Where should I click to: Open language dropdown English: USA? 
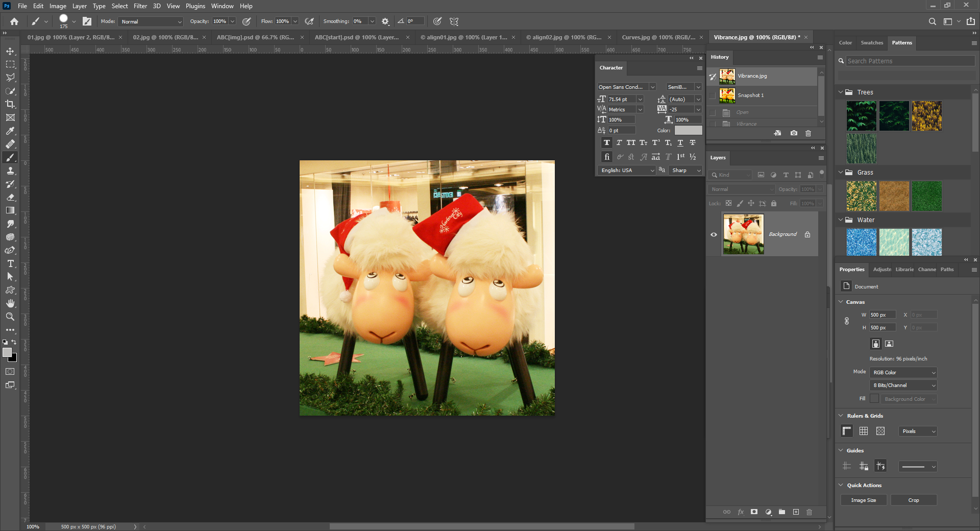pyautogui.click(x=627, y=171)
